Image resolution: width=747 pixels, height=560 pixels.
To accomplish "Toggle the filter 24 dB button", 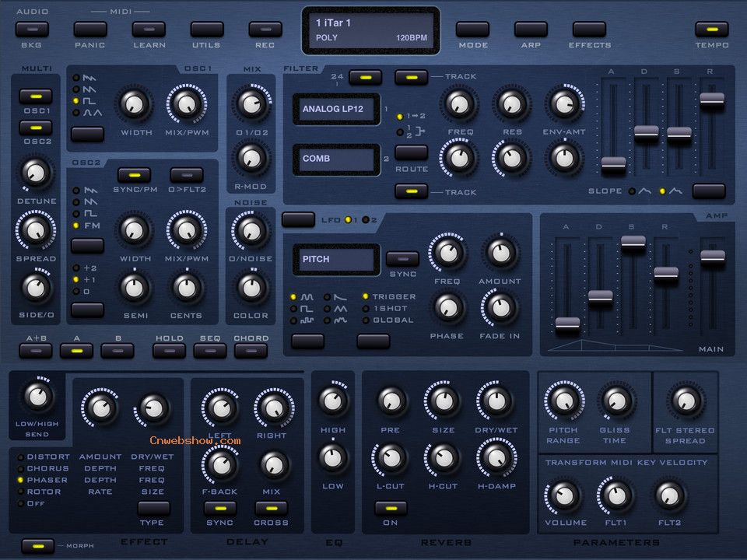I will click(x=366, y=77).
